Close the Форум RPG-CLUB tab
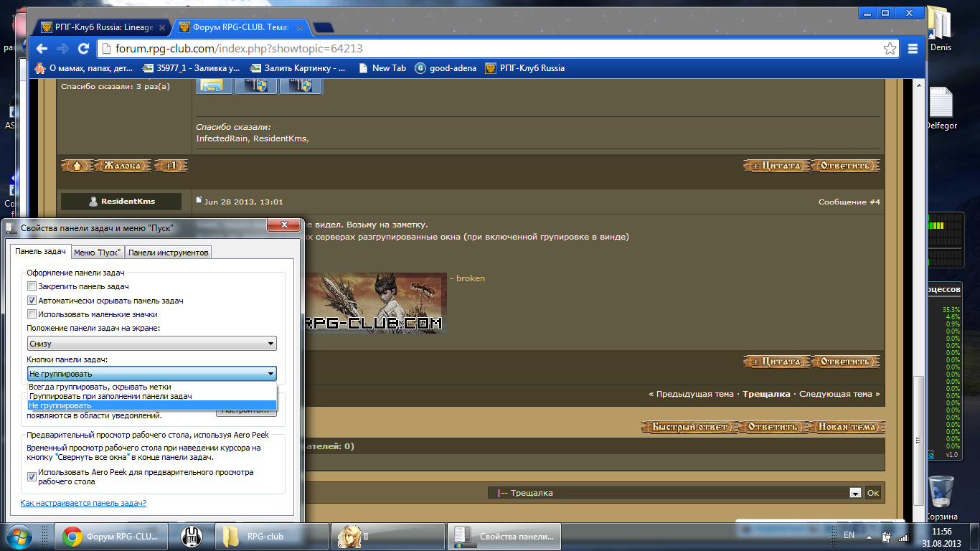 coord(301,27)
